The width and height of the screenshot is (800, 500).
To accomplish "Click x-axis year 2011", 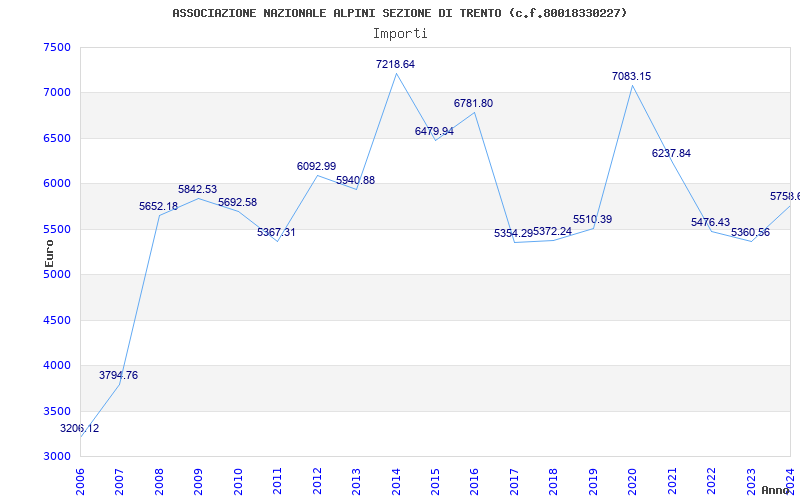I will tap(278, 482).
